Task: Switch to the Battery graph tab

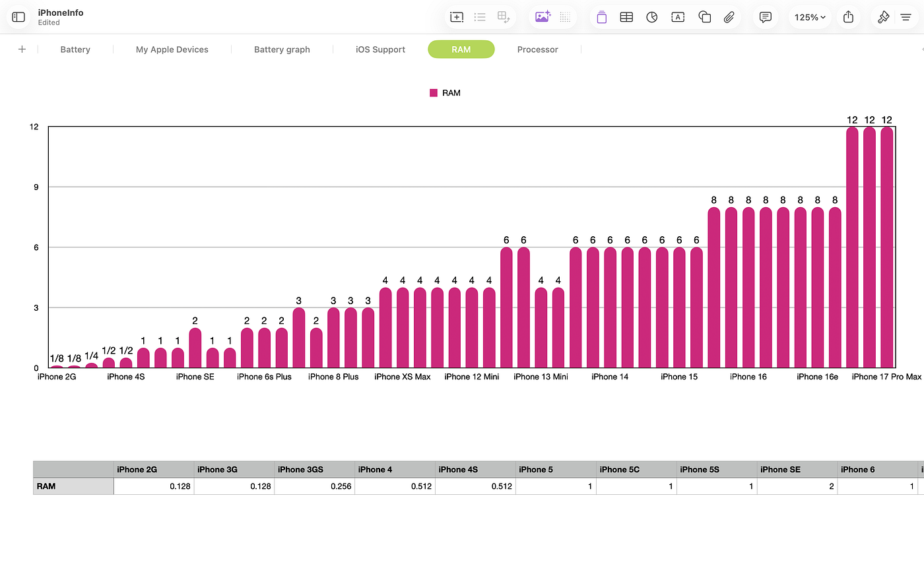Action: [x=282, y=49]
